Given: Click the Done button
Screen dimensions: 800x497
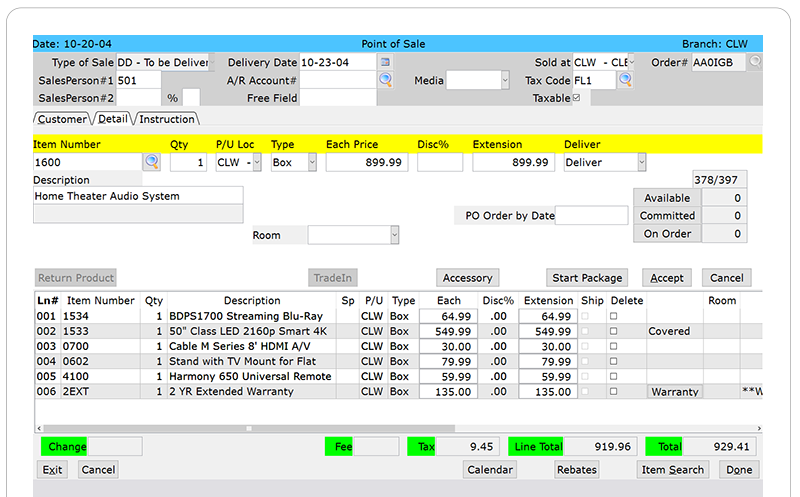Looking at the screenshot, I should point(739,469).
